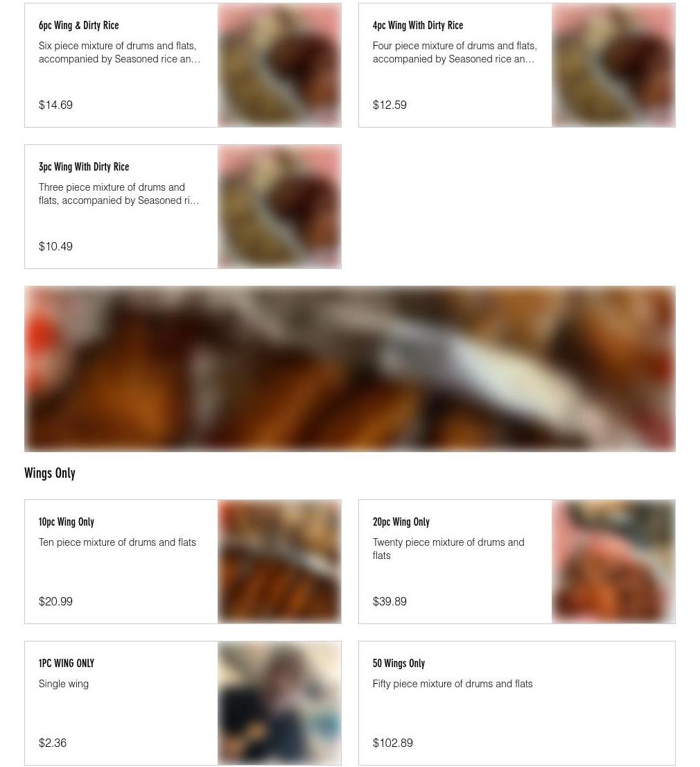This screenshot has width=700, height=767.
Task: Click the $14.69 price on 6pc Wing
Action: click(55, 105)
